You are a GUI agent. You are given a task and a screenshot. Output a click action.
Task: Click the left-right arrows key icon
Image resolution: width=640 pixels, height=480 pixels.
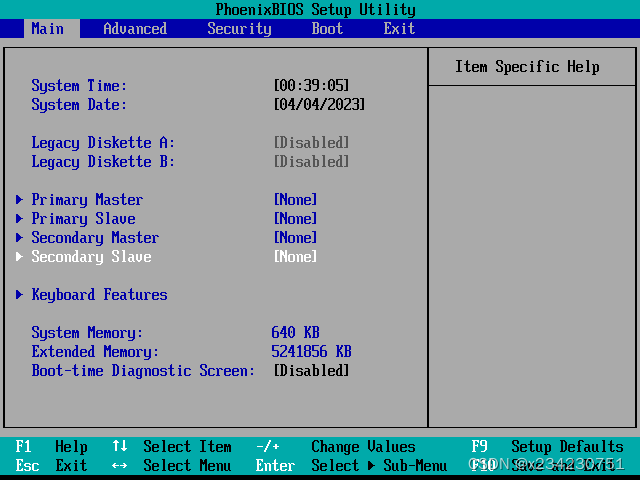click(x=120, y=465)
